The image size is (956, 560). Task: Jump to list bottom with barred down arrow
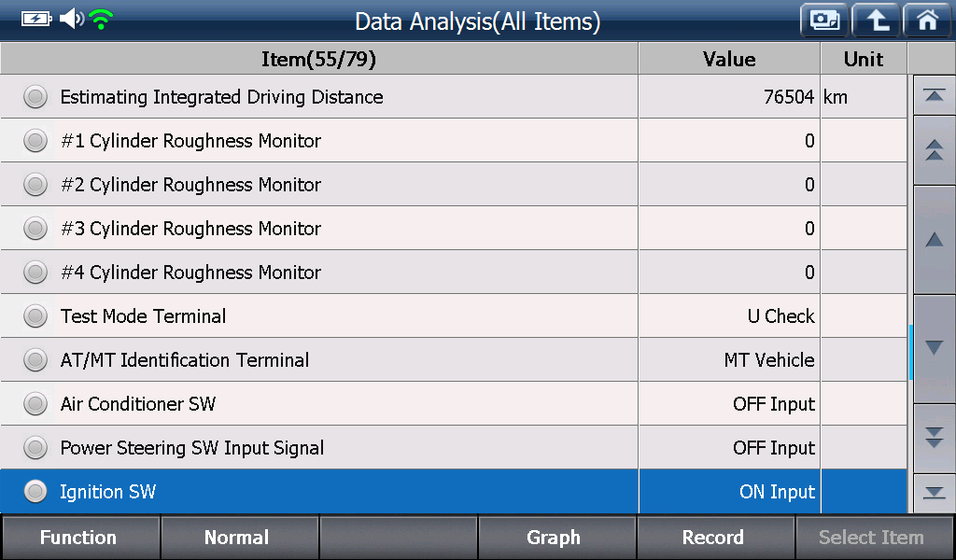[934, 493]
